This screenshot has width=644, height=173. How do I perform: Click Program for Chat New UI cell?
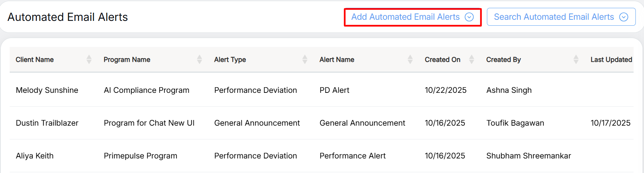[x=149, y=123]
